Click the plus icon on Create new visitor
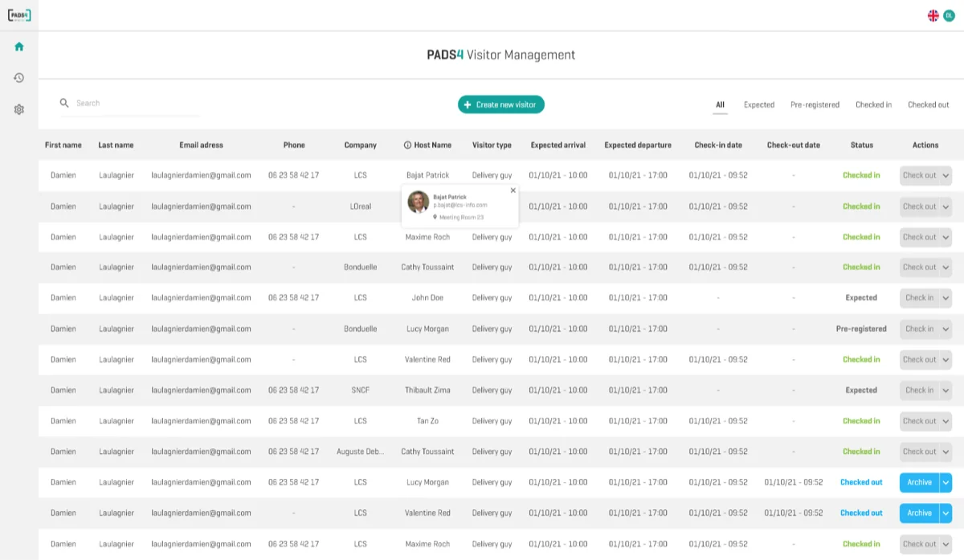The image size is (964, 560). coord(468,104)
